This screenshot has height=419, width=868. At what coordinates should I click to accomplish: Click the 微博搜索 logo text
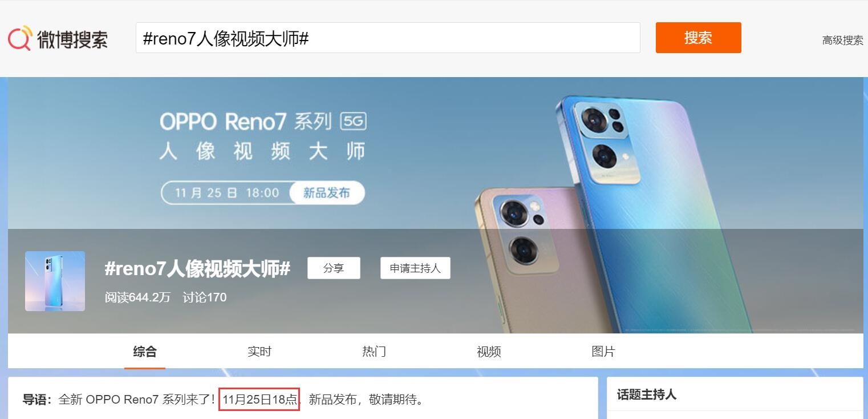click(72, 39)
